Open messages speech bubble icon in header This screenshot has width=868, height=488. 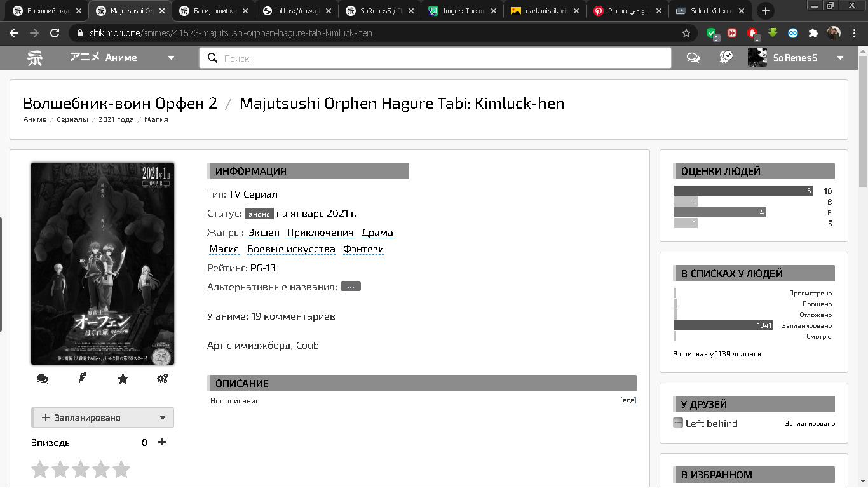click(x=693, y=58)
